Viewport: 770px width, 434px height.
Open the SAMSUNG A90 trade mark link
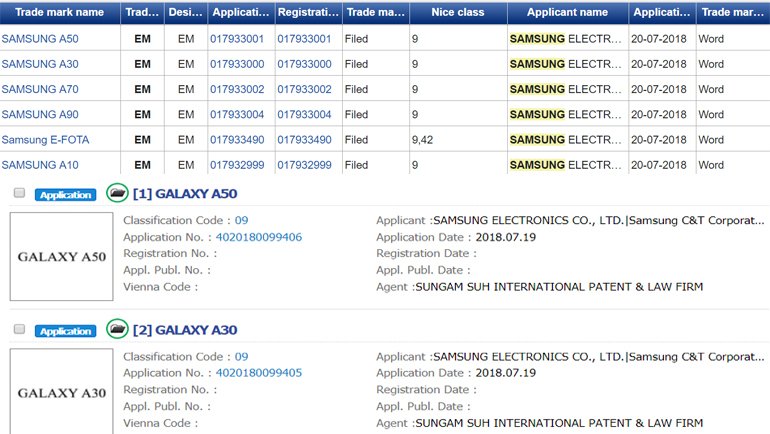tap(40, 114)
